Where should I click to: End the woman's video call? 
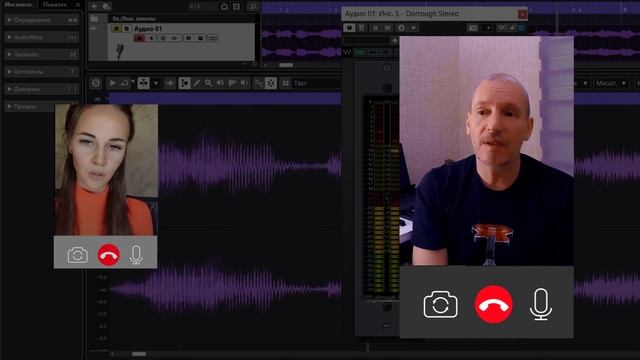pyautogui.click(x=109, y=255)
